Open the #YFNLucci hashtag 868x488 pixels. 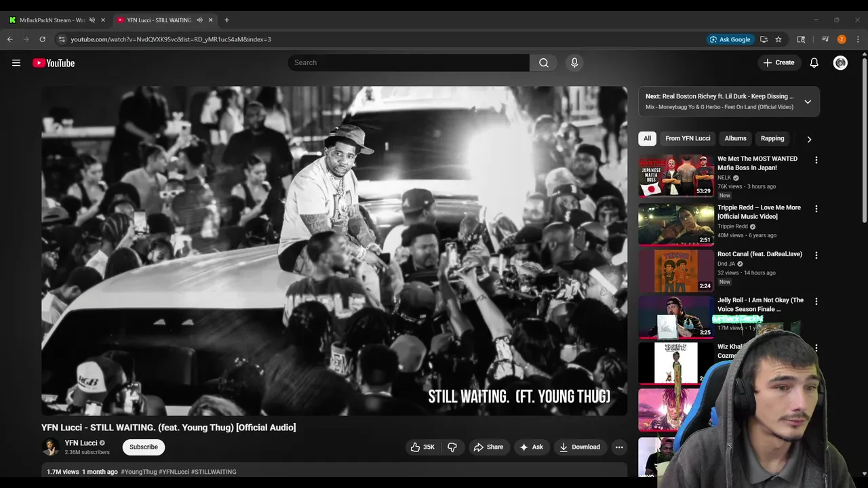[174, 472]
